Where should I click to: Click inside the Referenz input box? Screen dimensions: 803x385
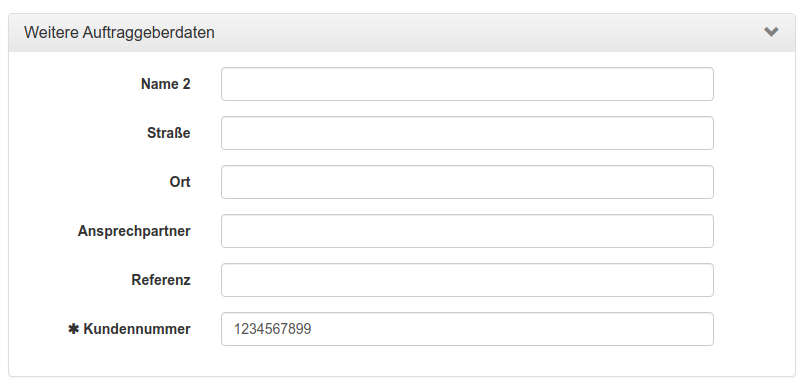coord(467,280)
